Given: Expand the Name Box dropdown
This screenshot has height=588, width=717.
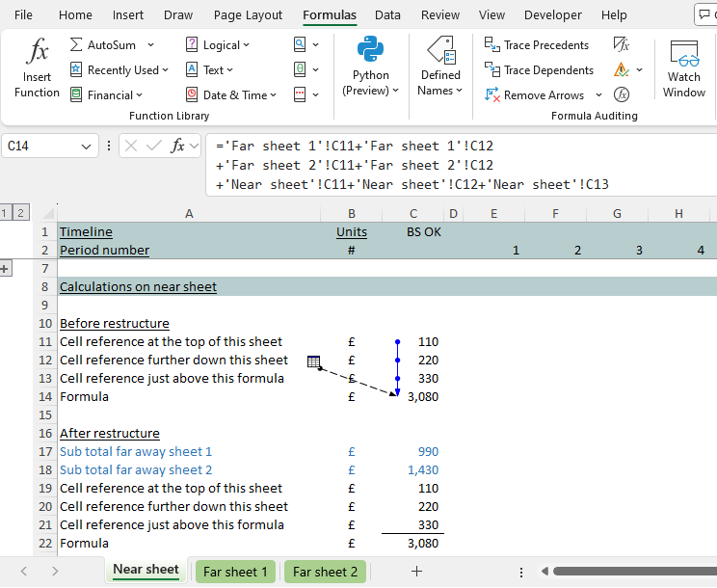Looking at the screenshot, I should [x=87, y=147].
